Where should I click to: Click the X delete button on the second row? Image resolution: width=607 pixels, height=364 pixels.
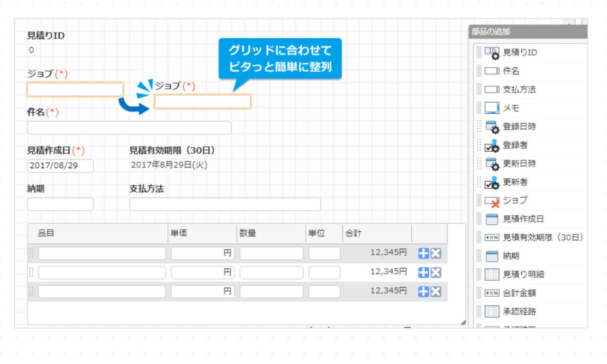click(435, 272)
